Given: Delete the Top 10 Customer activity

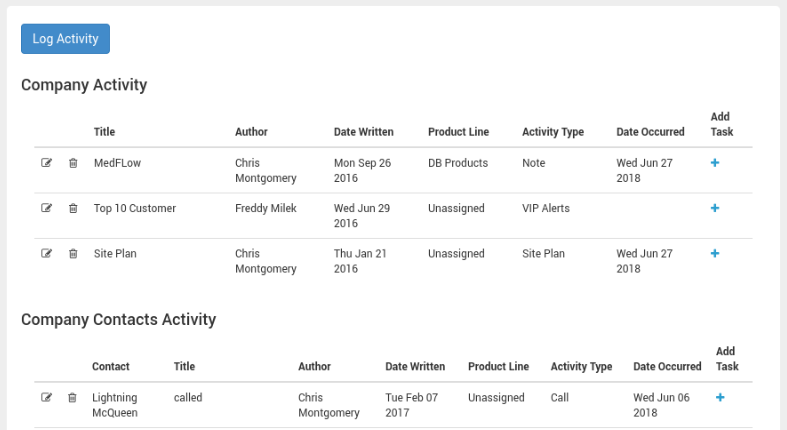Looking at the screenshot, I should click(x=73, y=208).
